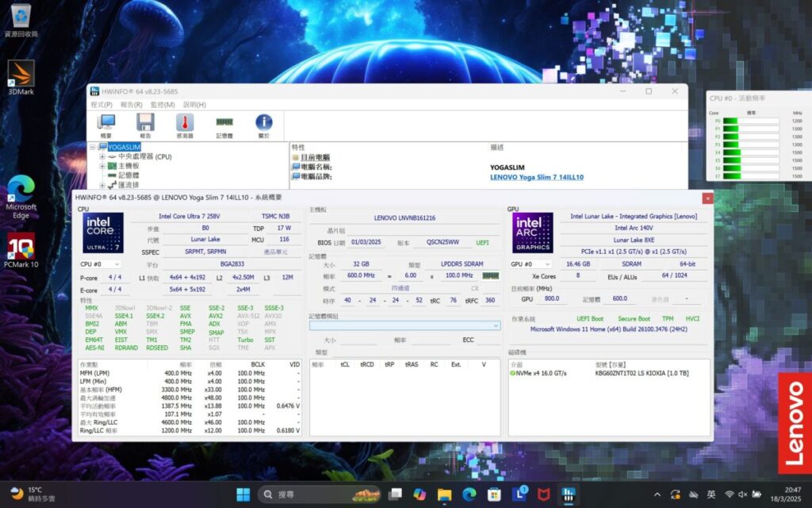Open the 感測器 thermometer toolbar icon
812x508 pixels.
[x=185, y=125]
